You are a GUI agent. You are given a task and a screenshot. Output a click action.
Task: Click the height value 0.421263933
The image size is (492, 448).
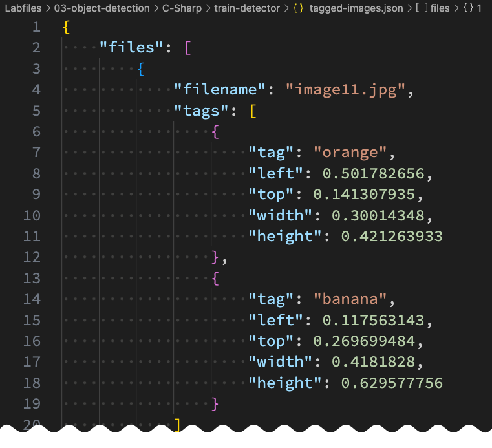(392, 236)
